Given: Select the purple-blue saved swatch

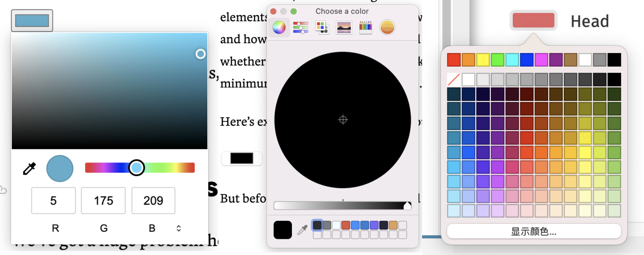Looking at the screenshot, I should pyautogui.click(x=374, y=225).
